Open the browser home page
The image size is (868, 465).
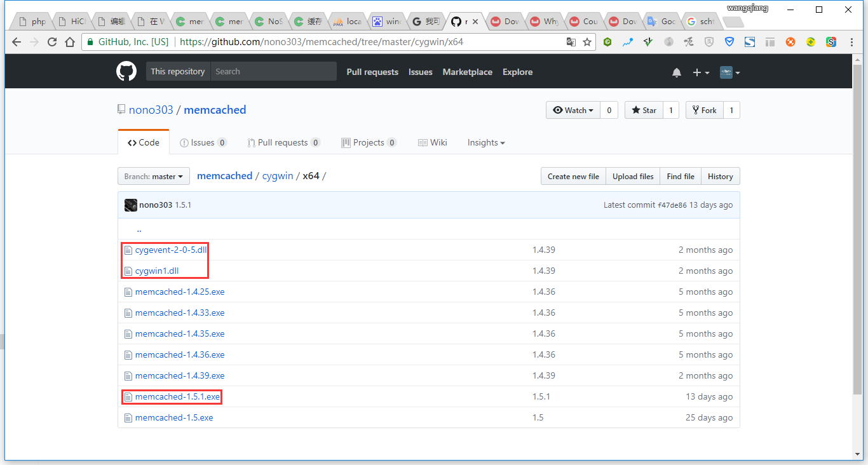pyautogui.click(x=70, y=42)
